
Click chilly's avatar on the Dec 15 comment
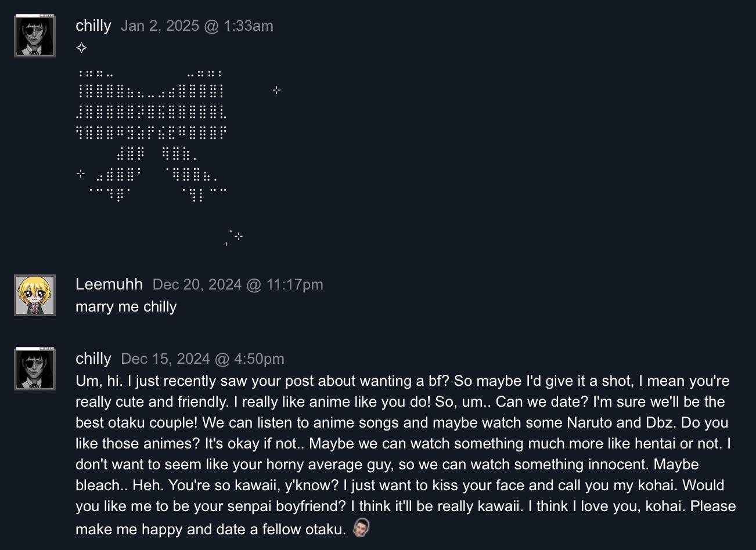point(35,368)
